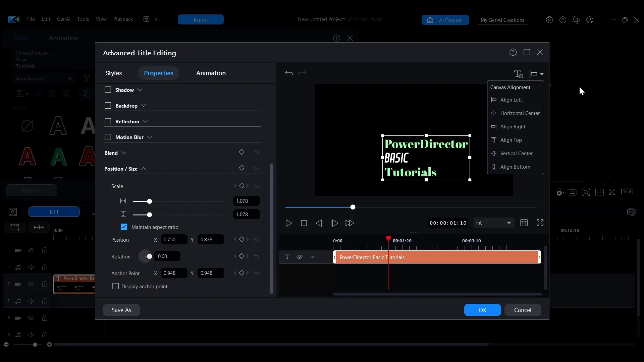Image resolution: width=644 pixels, height=362 pixels.
Task: Reset Scale to default
Action: point(256,186)
